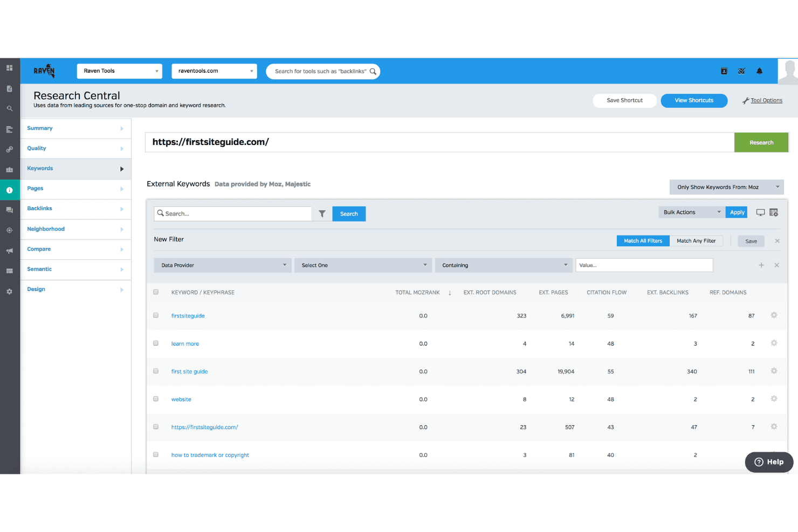Open the Only Show Keywords From: Moz dropdown
The width and height of the screenshot is (798, 532).
[x=726, y=187]
